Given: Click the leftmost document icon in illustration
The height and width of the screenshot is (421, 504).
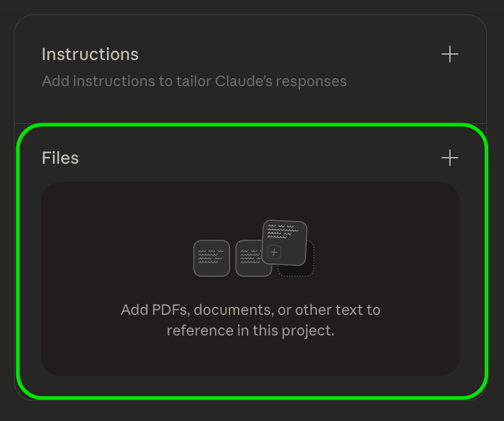Looking at the screenshot, I should click(x=211, y=258).
